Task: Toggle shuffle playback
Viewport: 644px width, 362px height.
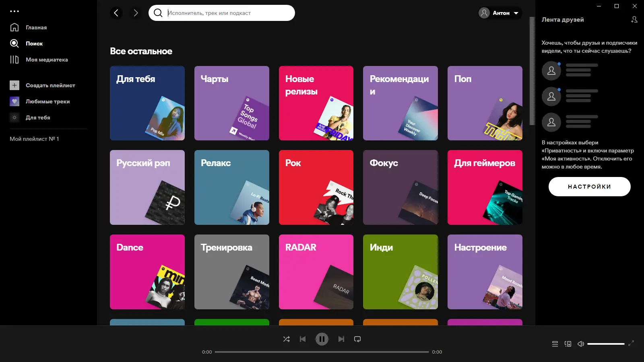Action: 287,339
